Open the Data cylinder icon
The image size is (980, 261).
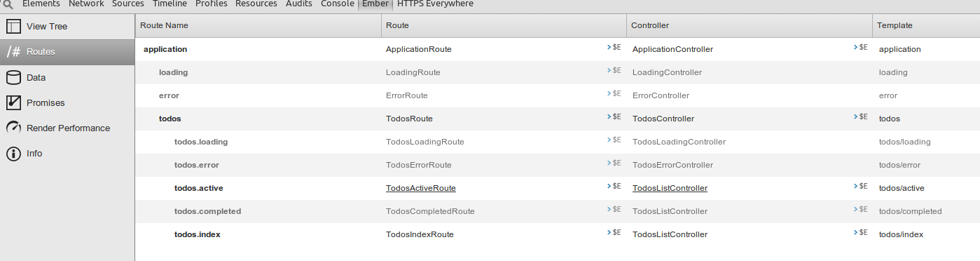(x=13, y=77)
